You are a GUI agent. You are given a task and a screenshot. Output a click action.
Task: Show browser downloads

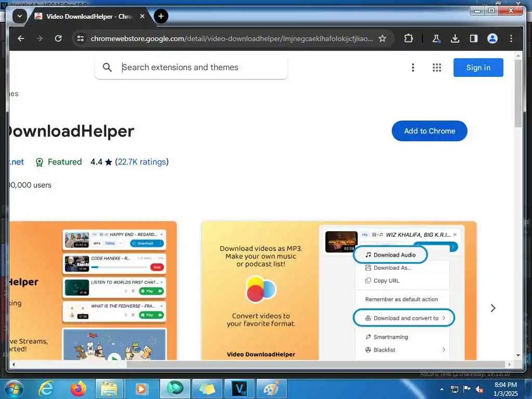(455, 38)
